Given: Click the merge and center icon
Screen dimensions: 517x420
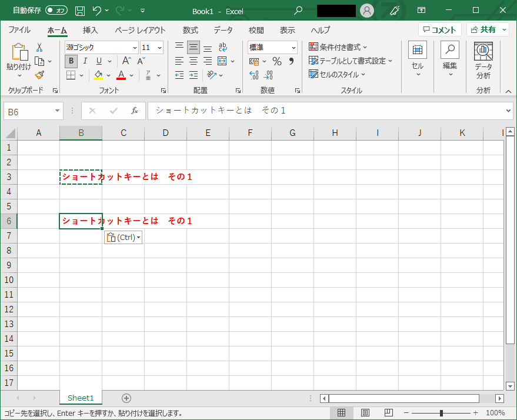Looking at the screenshot, I should click(x=222, y=61).
